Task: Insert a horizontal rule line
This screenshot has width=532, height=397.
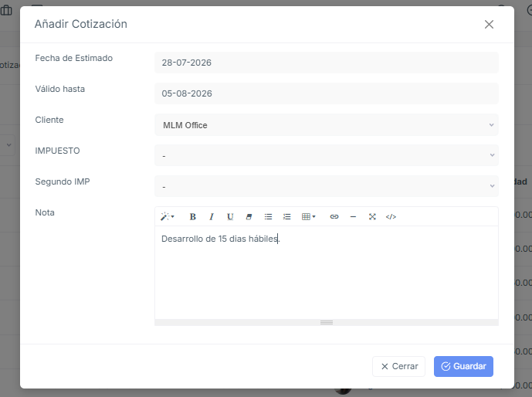Action: point(353,216)
